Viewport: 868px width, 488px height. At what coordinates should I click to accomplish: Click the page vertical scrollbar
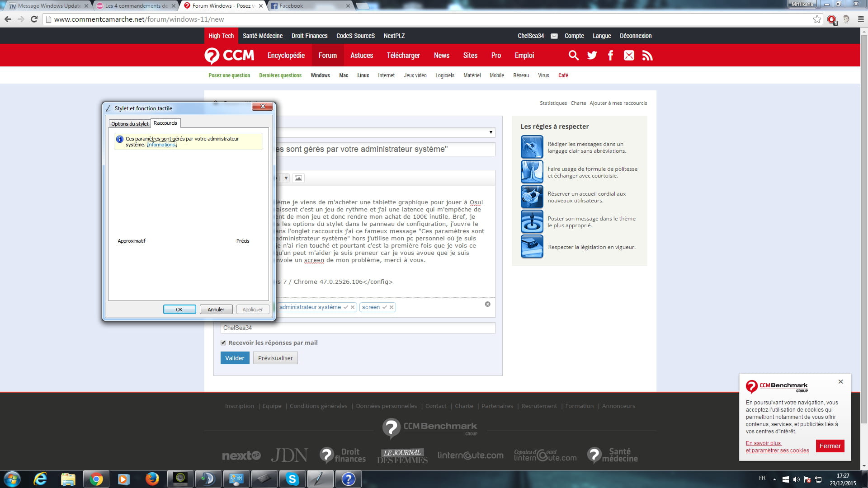click(x=864, y=226)
